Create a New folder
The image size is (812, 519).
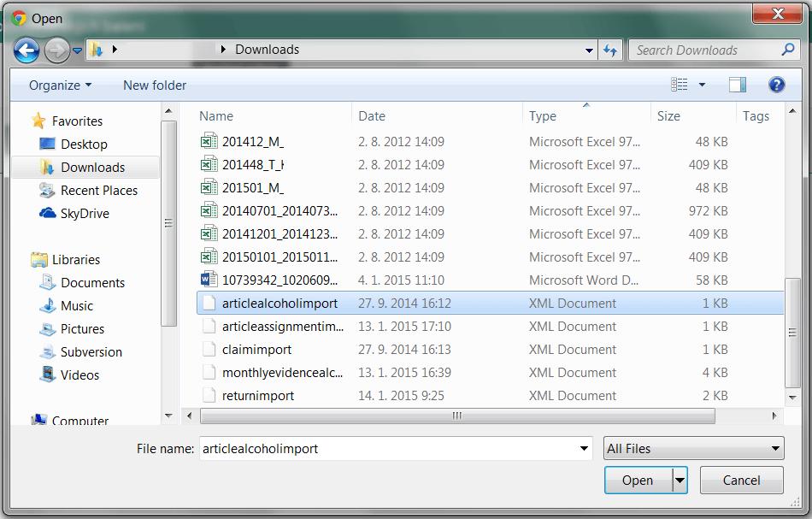pos(155,85)
